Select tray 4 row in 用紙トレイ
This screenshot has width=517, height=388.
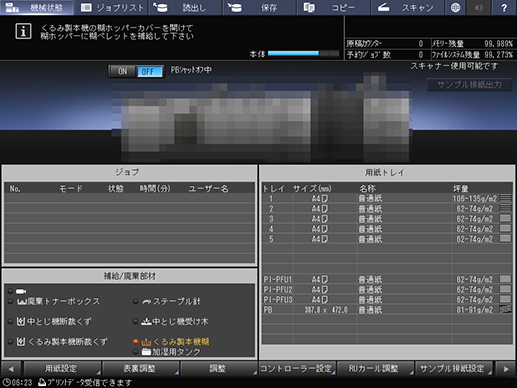click(387, 229)
